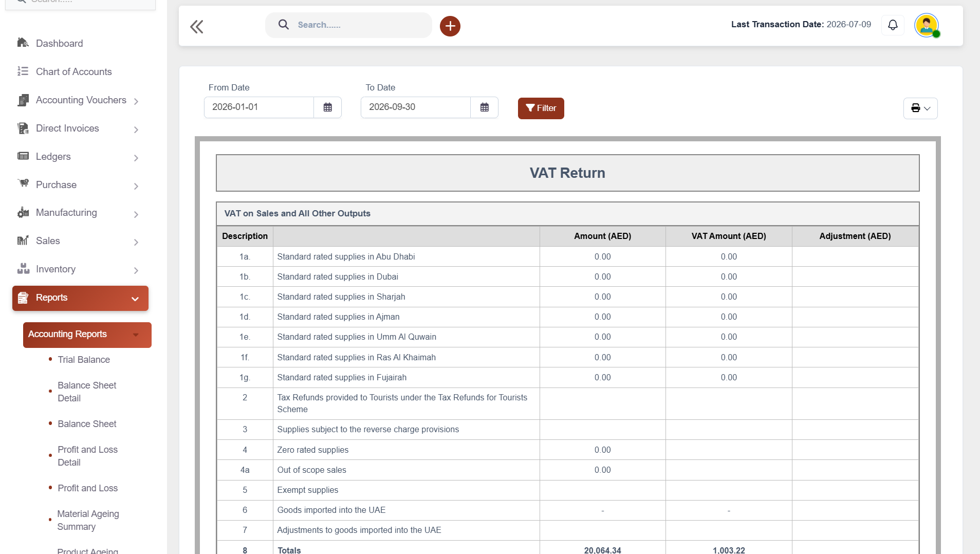Expand Direct Invoices submenu arrow
This screenshot has height=554, width=980.
(x=136, y=130)
